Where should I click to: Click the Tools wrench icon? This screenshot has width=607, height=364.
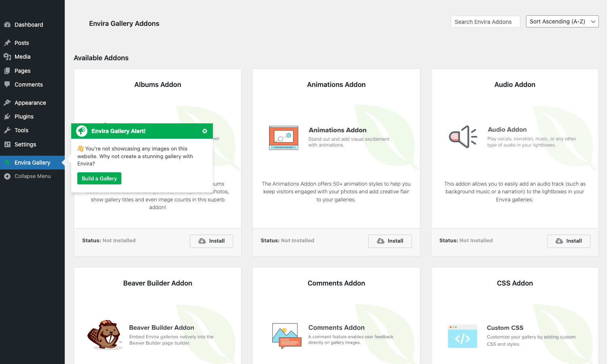pyautogui.click(x=7, y=130)
